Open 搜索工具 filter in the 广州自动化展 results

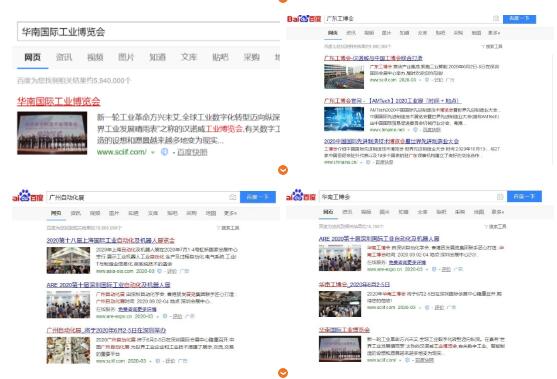[228, 228]
